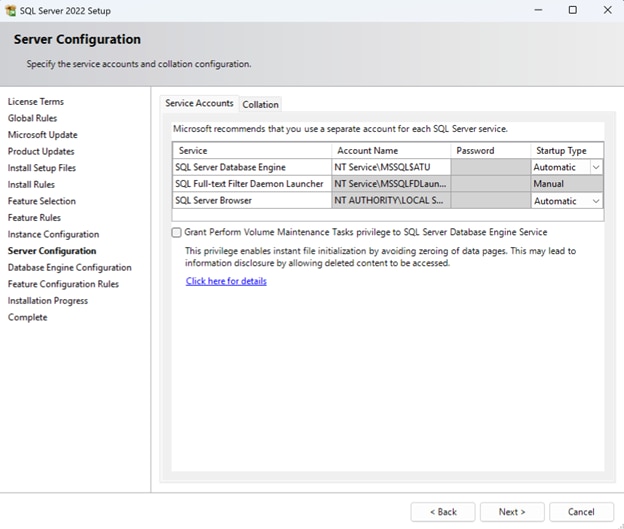Image resolution: width=624 pixels, height=529 pixels.
Task: Select the Service Accounts tab
Action: tap(199, 103)
